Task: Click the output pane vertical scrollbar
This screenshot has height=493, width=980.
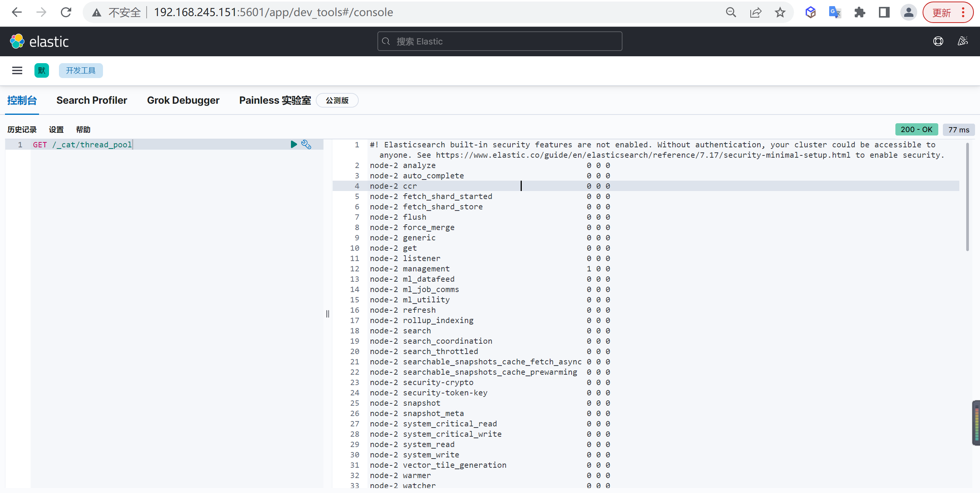Action: [x=967, y=197]
